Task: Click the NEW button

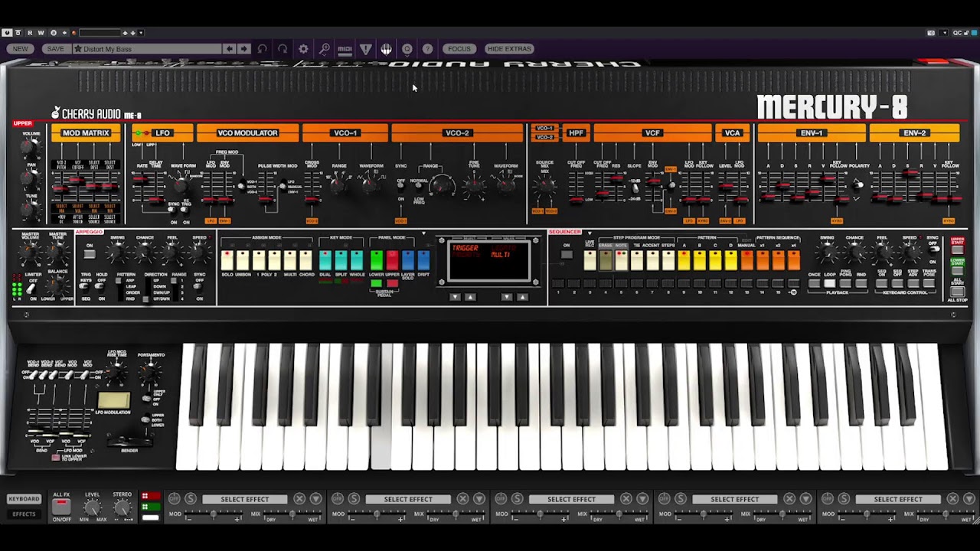Action: tap(21, 49)
